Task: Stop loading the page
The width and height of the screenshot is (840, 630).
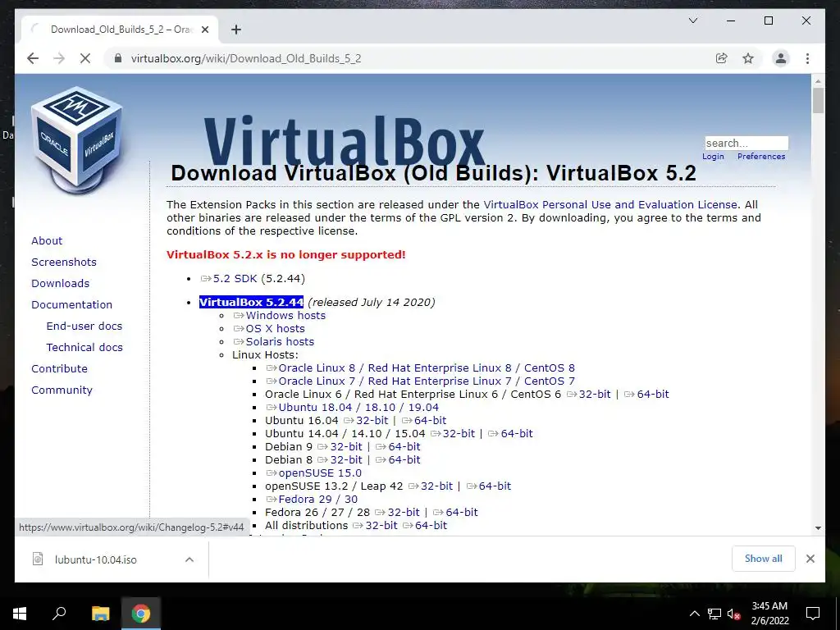Action: [x=85, y=58]
